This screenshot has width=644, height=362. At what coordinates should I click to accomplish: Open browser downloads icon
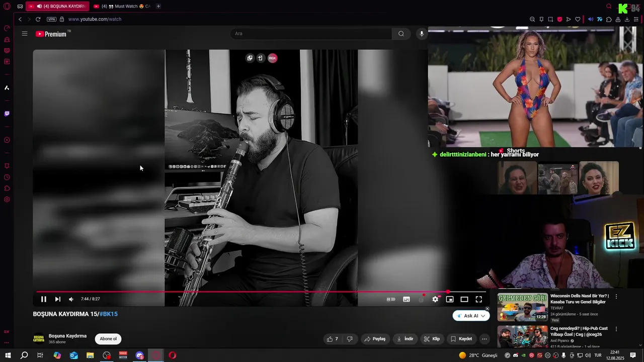click(627, 19)
